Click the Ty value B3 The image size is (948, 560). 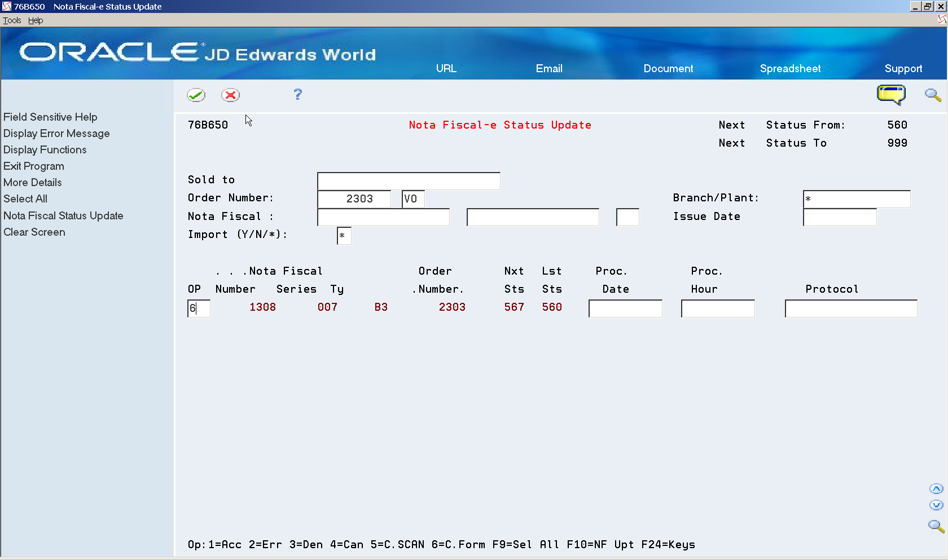click(x=381, y=307)
